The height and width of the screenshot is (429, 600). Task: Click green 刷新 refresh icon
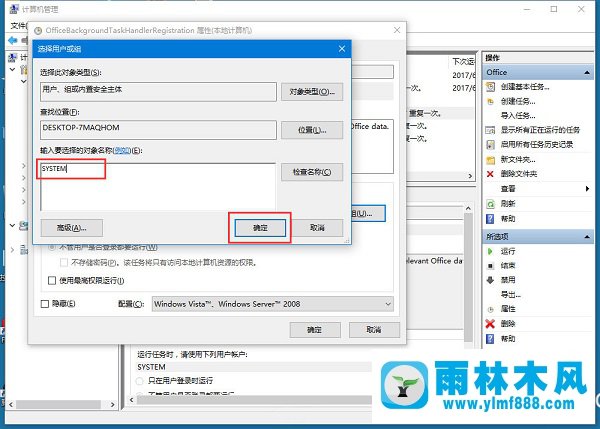pos(490,204)
